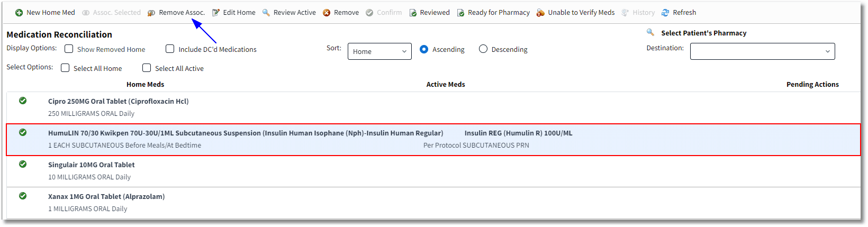The width and height of the screenshot is (868, 227).
Task: Choose the Descending sort radio button
Action: click(483, 49)
